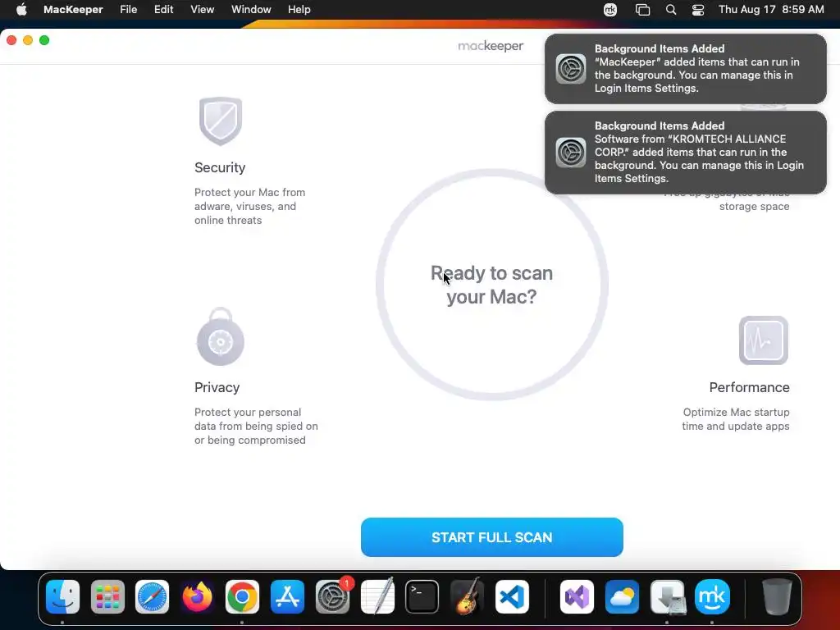Open the cloud weather app in the Dock
The image size is (840, 630).
click(622, 597)
